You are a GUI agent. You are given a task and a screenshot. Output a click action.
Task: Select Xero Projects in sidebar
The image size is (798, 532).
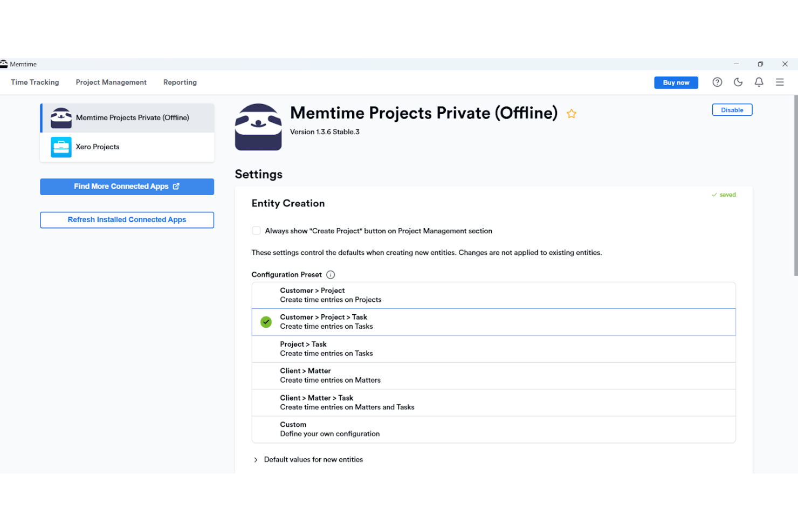click(x=127, y=147)
